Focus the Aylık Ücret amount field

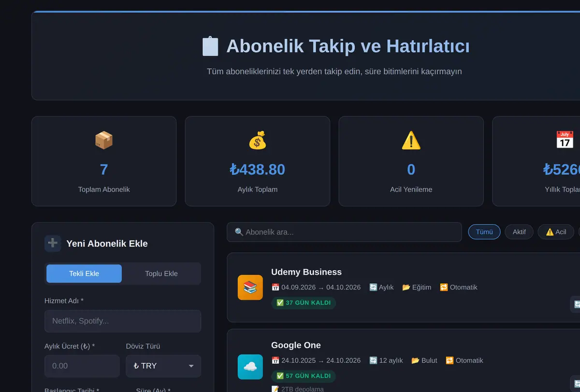tap(82, 366)
